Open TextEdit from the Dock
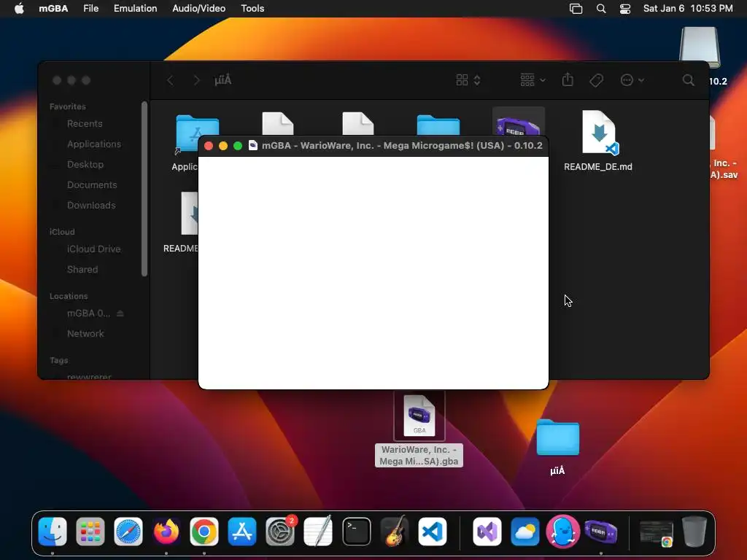The image size is (747, 560). [x=318, y=532]
